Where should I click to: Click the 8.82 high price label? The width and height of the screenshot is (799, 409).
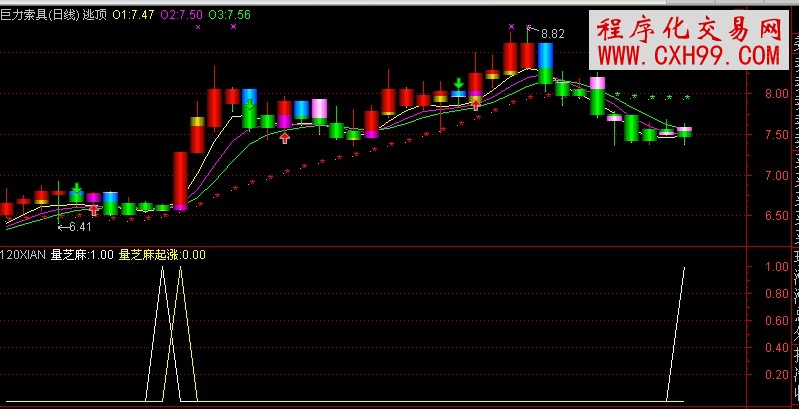(552, 34)
